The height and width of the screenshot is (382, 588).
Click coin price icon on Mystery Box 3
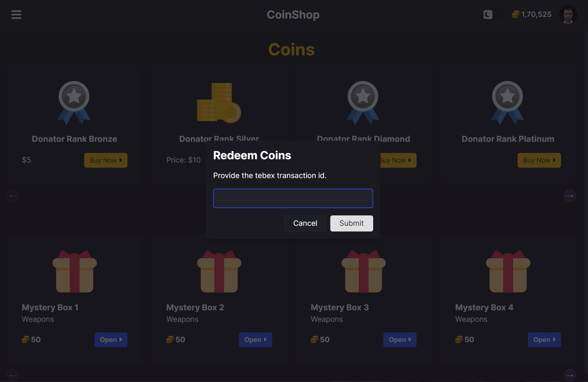coord(314,340)
